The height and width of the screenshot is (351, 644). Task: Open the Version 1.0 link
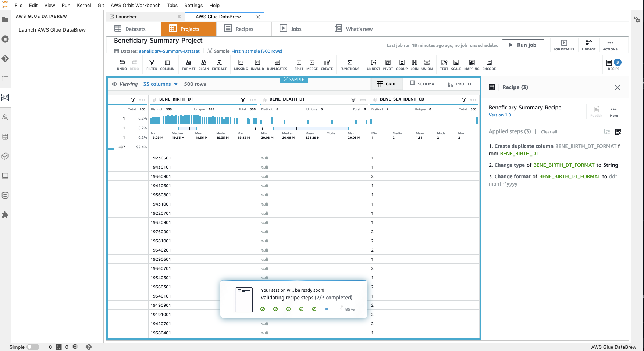499,115
